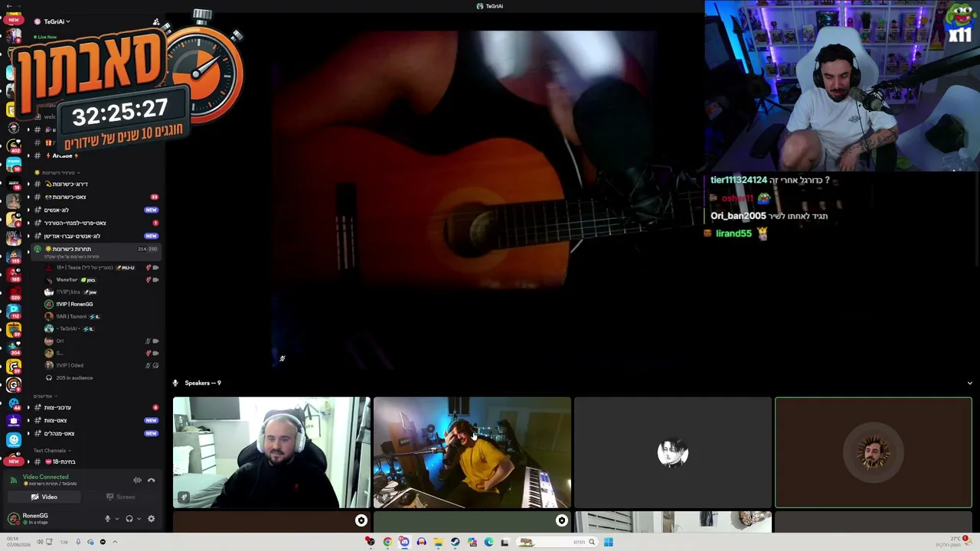980x551 pixels.
Task: Select the anime avatar speaker tile
Action: [x=673, y=452]
